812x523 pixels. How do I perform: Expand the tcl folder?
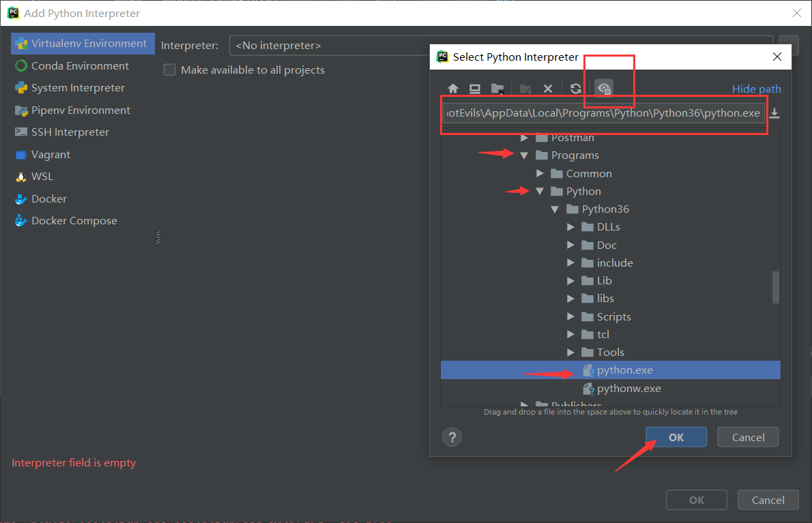[570, 334]
